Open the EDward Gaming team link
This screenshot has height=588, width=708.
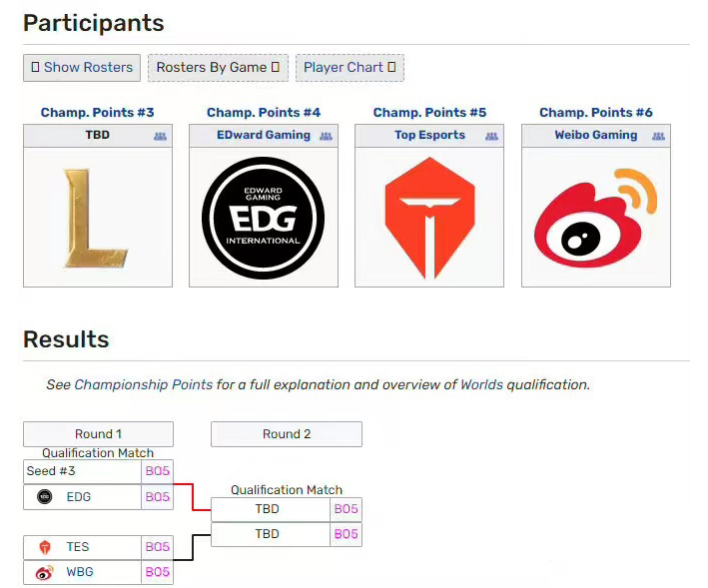tap(264, 135)
